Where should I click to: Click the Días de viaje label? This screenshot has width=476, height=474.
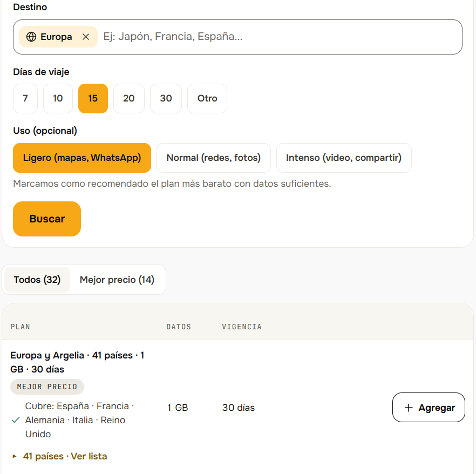click(41, 72)
